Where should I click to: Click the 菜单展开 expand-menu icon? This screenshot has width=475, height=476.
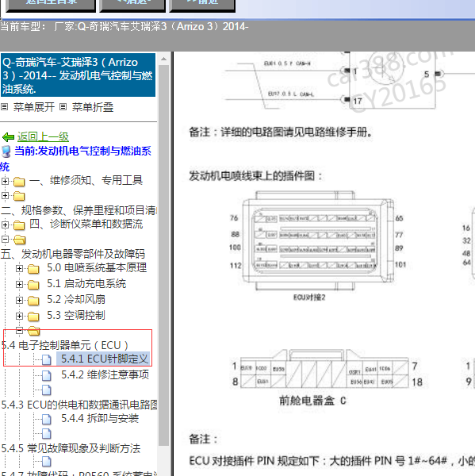(4, 107)
